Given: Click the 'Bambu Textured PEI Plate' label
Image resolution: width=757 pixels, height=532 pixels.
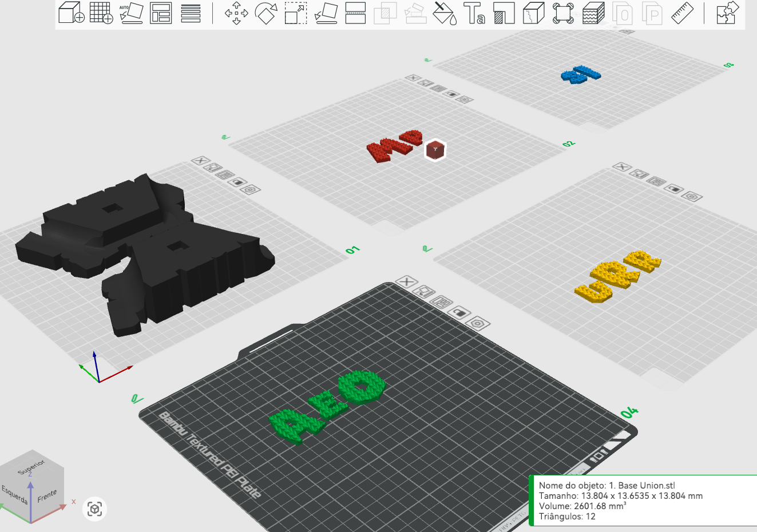Looking at the screenshot, I should [209, 455].
